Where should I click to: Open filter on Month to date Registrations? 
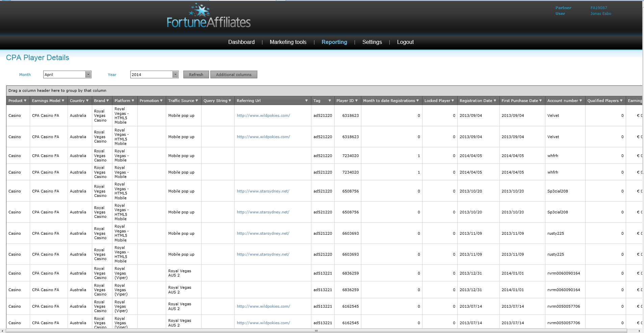click(417, 101)
